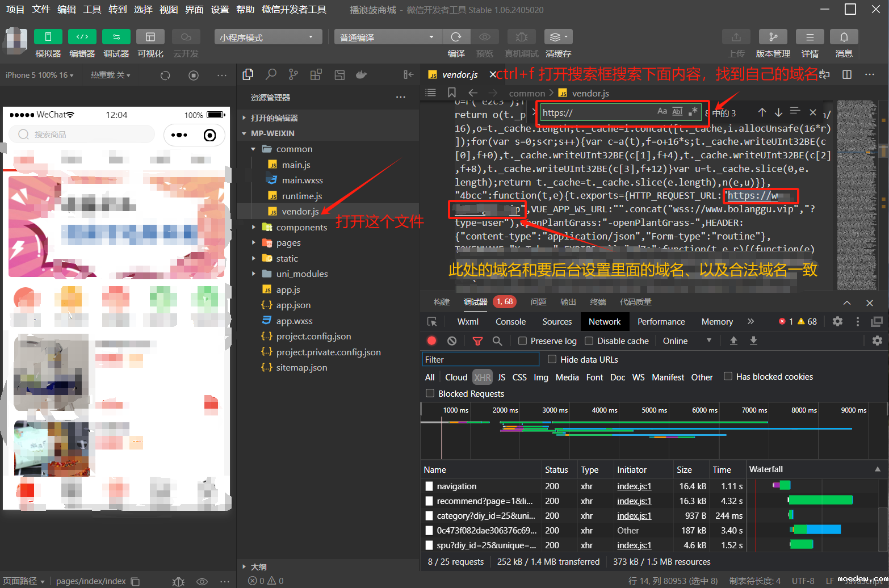Click the network filter funnel icon

pos(477,341)
